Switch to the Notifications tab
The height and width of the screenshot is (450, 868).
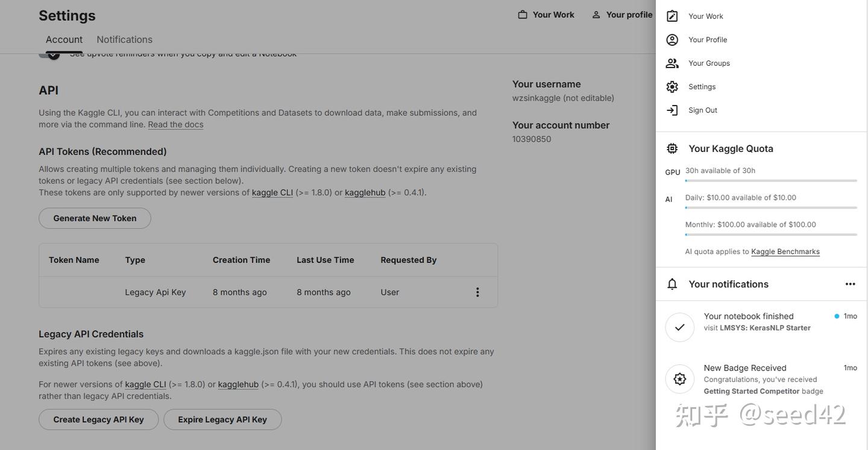pos(125,40)
